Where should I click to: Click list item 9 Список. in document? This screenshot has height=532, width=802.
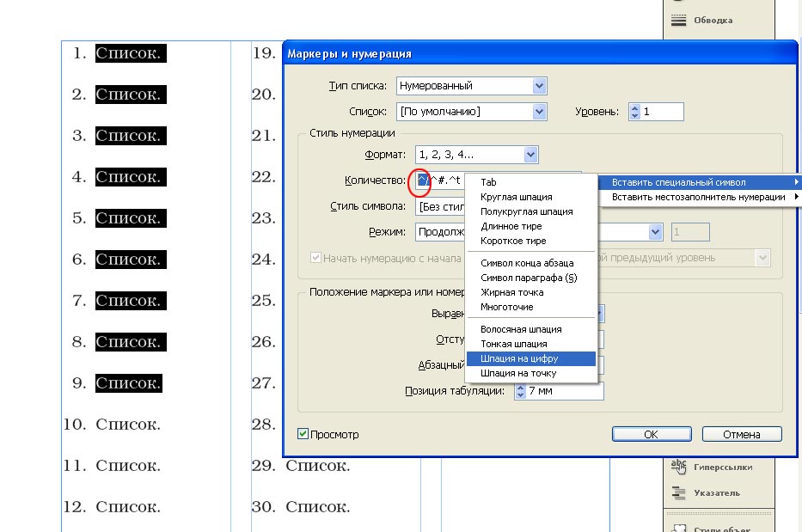[129, 383]
